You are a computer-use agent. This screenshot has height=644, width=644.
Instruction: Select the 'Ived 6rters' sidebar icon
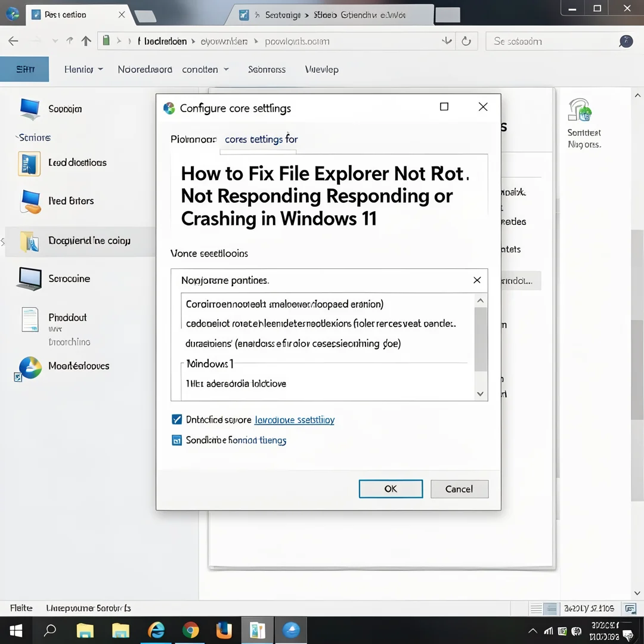coord(30,202)
